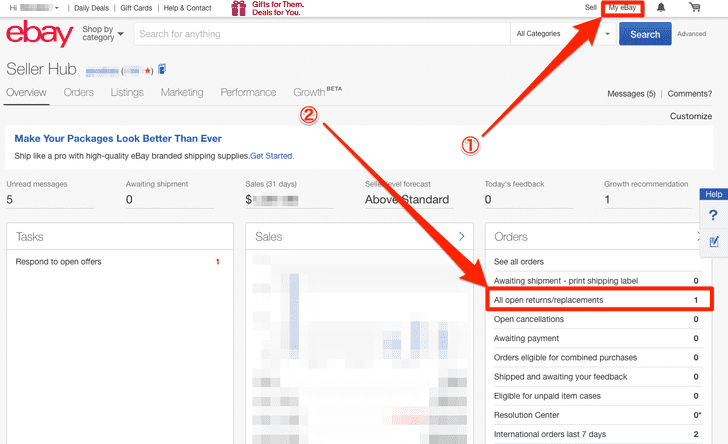
Task: Open the All Categories dropdown
Action: pyautogui.click(x=563, y=34)
